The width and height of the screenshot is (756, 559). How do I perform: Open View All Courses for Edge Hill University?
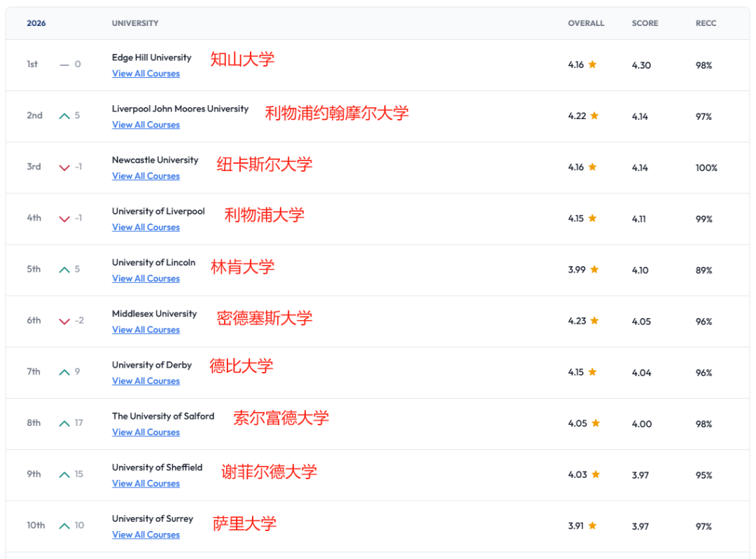pyautogui.click(x=146, y=74)
